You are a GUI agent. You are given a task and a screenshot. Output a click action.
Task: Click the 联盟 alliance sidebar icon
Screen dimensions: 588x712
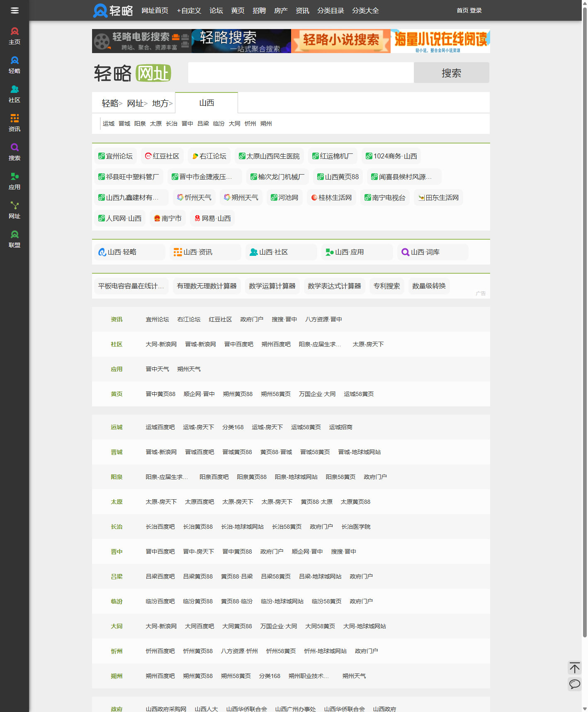pyautogui.click(x=15, y=239)
